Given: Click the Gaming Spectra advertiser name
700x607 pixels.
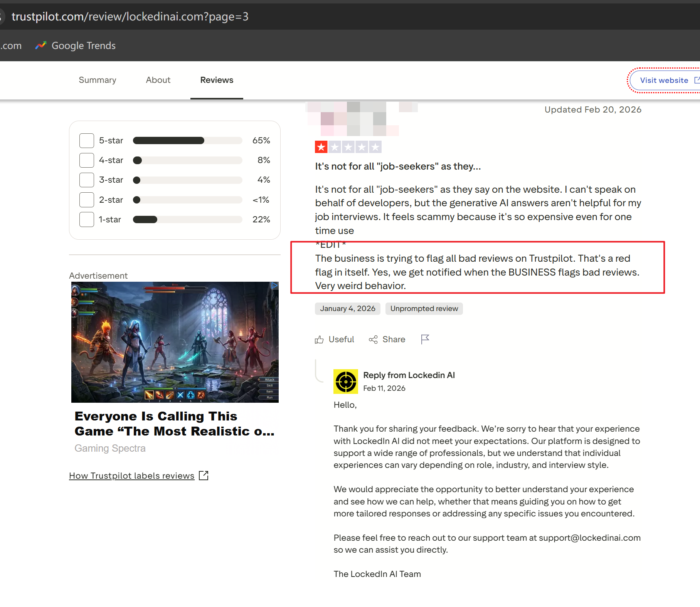Looking at the screenshot, I should [x=110, y=448].
